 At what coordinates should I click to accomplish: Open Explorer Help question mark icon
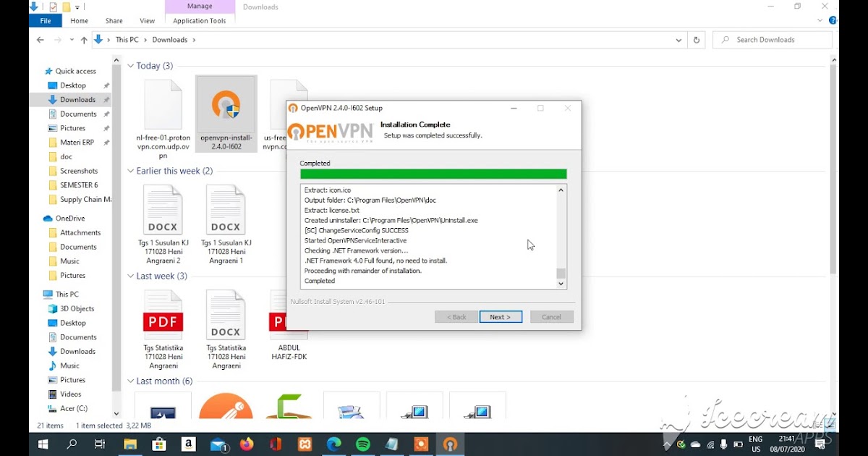tap(833, 21)
